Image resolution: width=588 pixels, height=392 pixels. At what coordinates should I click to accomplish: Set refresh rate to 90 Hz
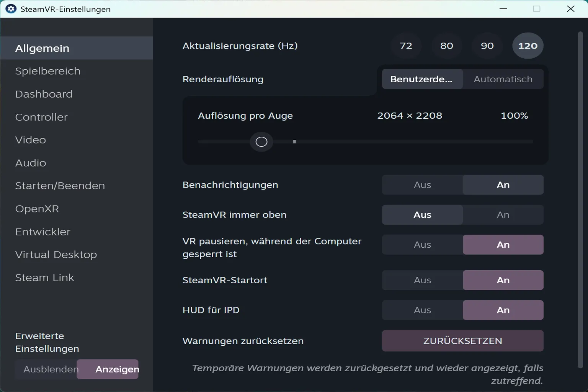tap(487, 46)
